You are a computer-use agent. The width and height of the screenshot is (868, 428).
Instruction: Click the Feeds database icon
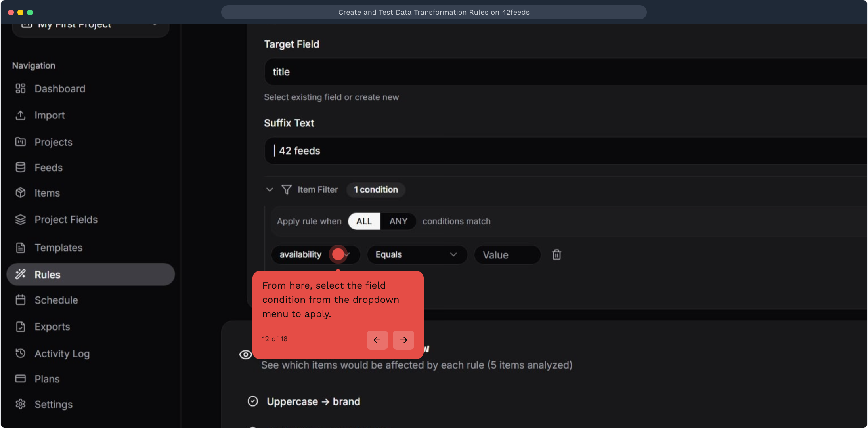click(x=20, y=168)
